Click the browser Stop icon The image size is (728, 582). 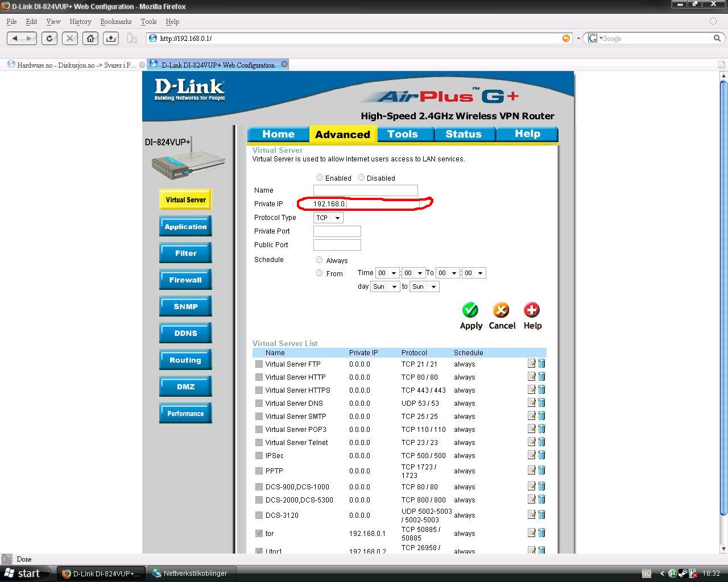click(x=70, y=38)
